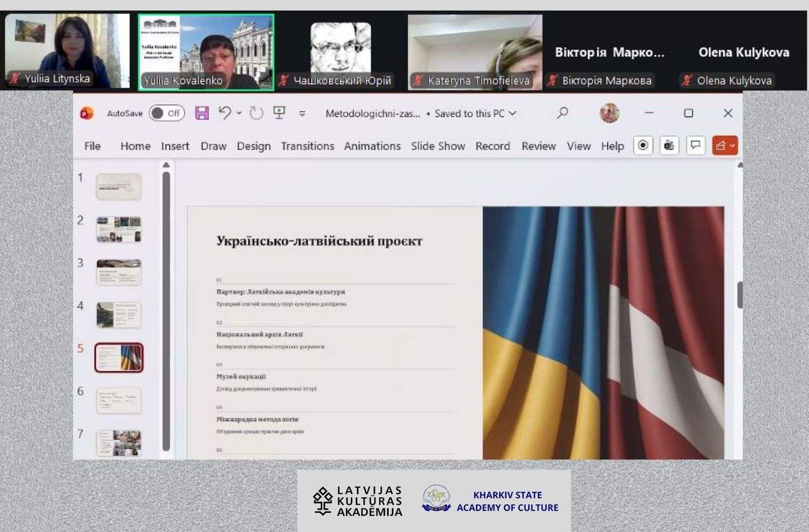809x532 pixels.
Task: Open the Design tab
Action: pos(254,146)
